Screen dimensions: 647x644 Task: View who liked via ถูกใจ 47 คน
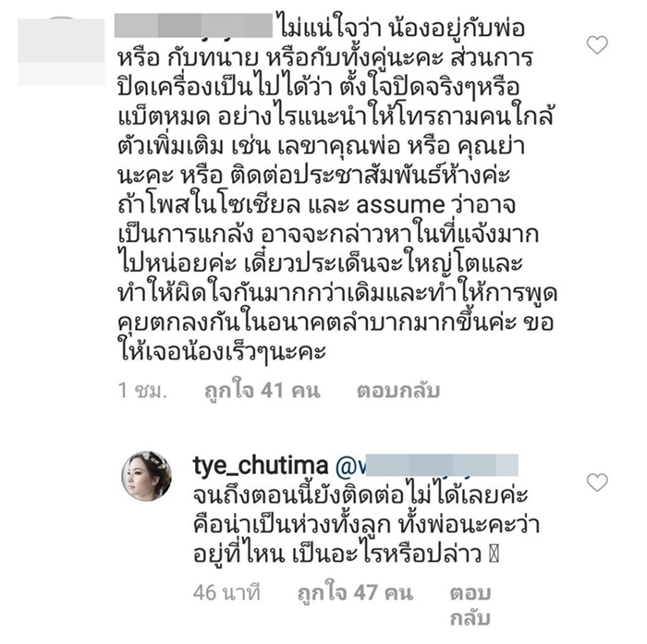tap(355, 593)
